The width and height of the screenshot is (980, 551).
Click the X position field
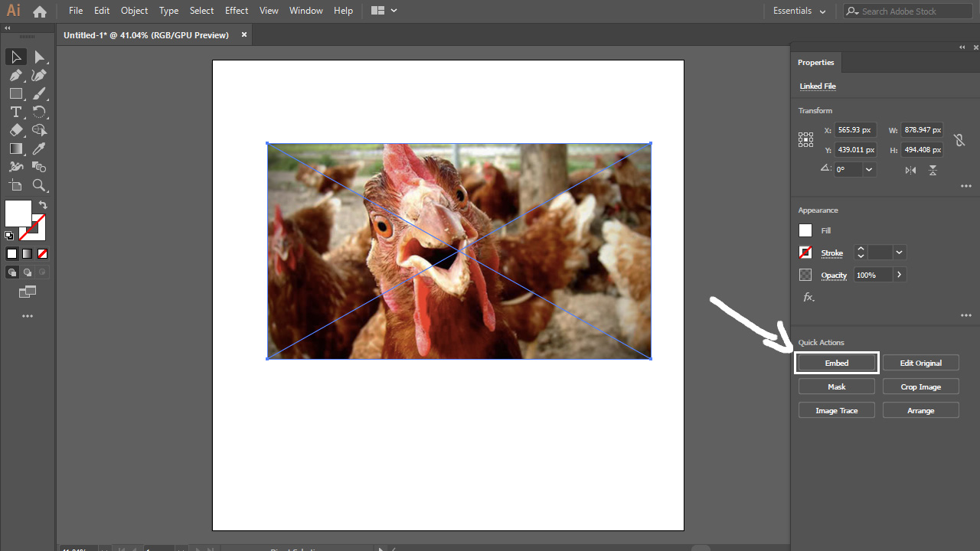tap(855, 130)
